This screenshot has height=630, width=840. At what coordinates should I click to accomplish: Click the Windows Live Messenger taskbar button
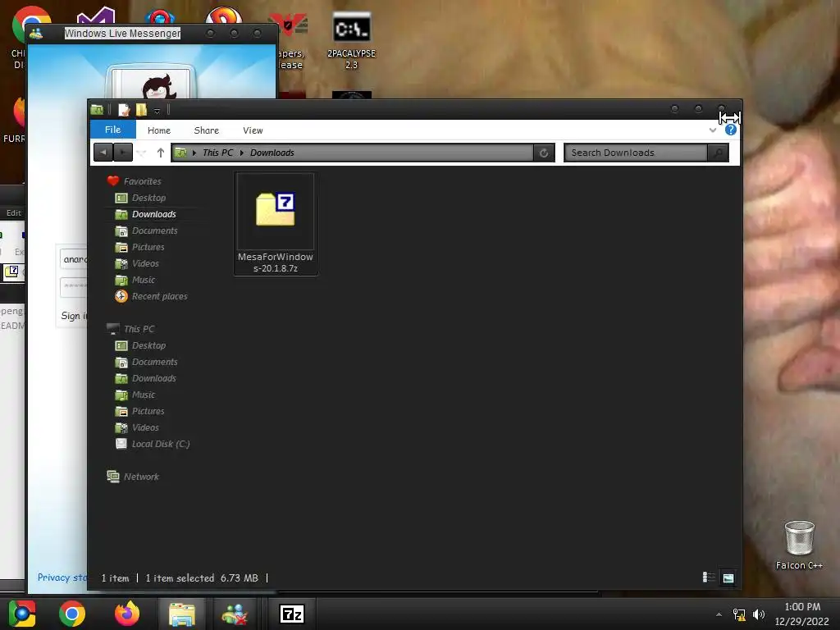[234, 614]
